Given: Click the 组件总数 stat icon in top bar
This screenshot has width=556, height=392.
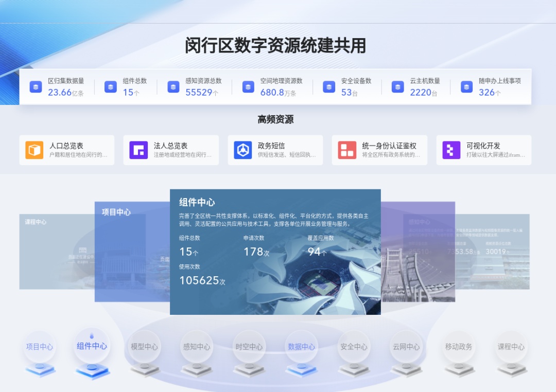Looking at the screenshot, I should [x=111, y=87].
